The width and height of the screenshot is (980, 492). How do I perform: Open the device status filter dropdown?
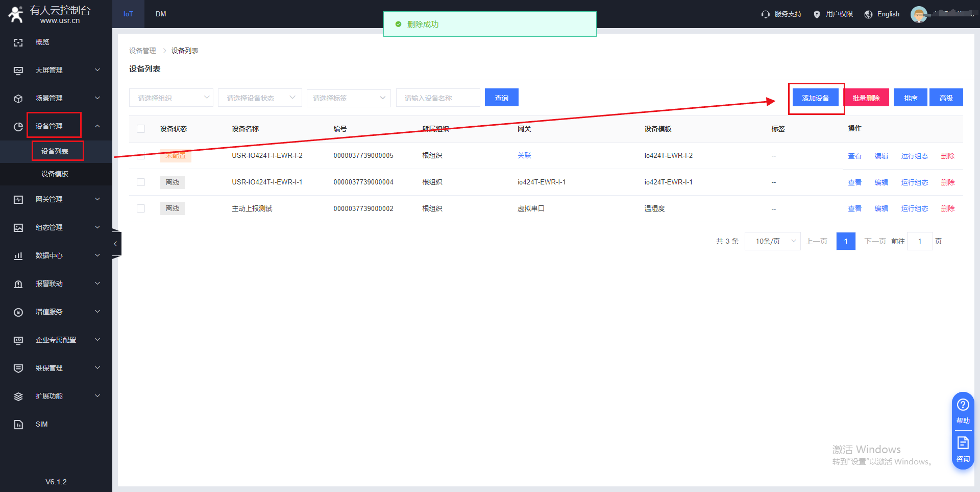coord(260,98)
